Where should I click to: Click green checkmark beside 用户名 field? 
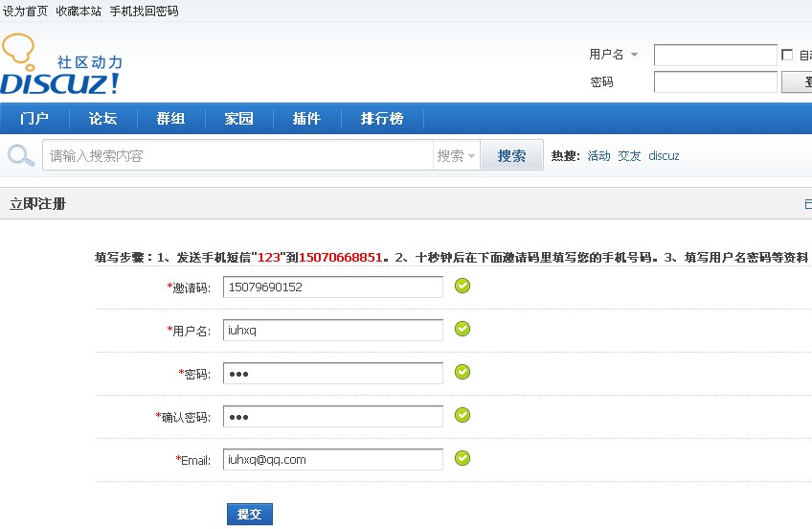[462, 329]
